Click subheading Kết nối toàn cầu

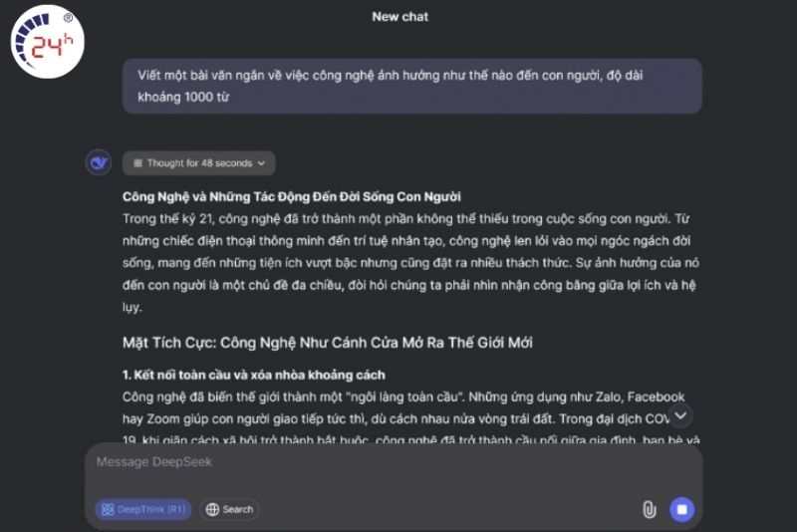(x=254, y=375)
